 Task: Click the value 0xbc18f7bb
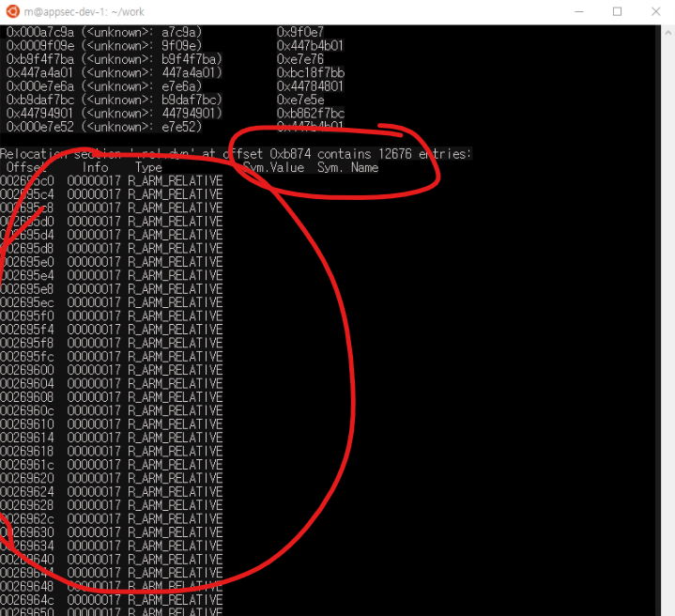point(311,72)
